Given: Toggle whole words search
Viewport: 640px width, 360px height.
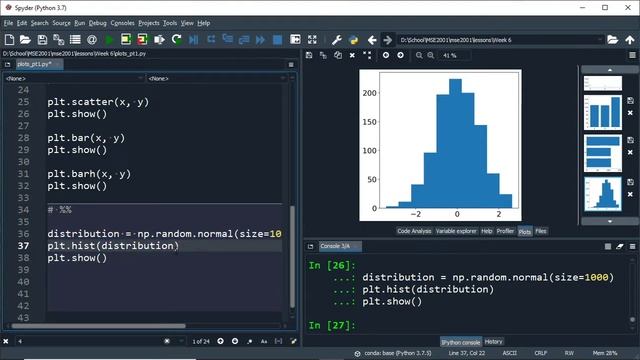Looking at the screenshot, I should (278, 341).
